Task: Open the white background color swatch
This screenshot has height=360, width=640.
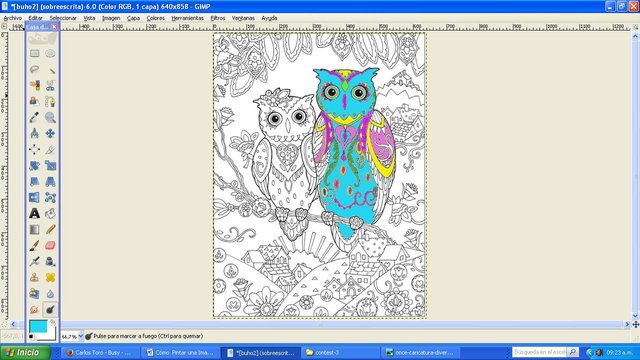Action: point(51,336)
